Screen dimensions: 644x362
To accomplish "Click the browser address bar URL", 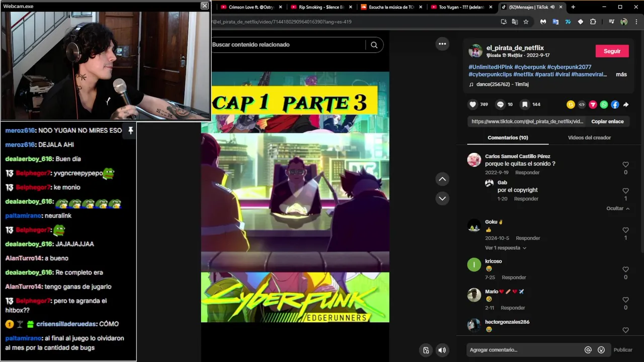I will tap(282, 22).
